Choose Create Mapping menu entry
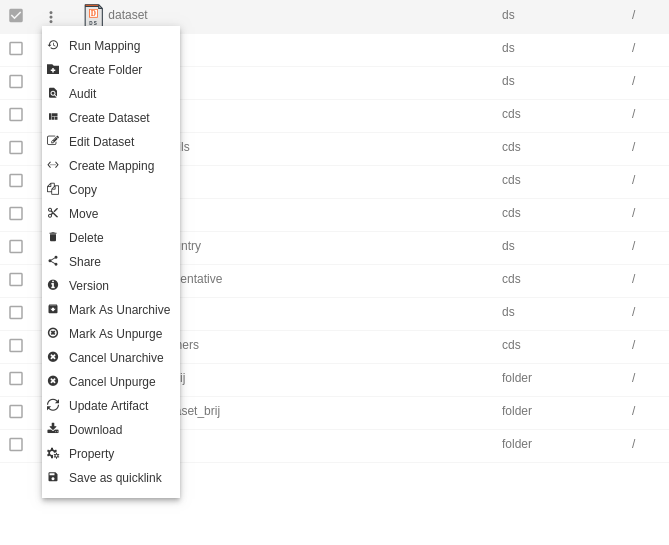The image size is (669, 545). [111, 166]
